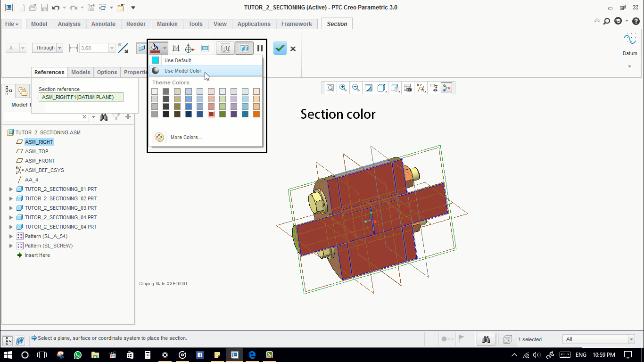Viewport: 644px width, 362px height.
Task: Toggle the 2D section view preview button
Action: (x=205, y=48)
